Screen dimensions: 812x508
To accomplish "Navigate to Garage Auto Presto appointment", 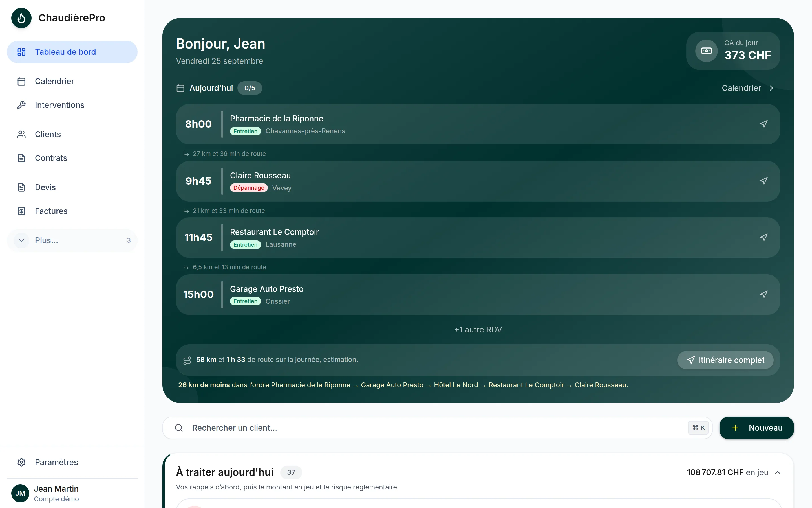I will pyautogui.click(x=763, y=295).
